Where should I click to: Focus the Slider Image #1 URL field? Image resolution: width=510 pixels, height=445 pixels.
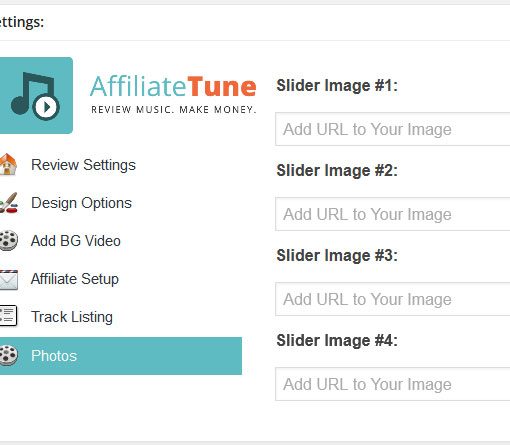(x=393, y=129)
